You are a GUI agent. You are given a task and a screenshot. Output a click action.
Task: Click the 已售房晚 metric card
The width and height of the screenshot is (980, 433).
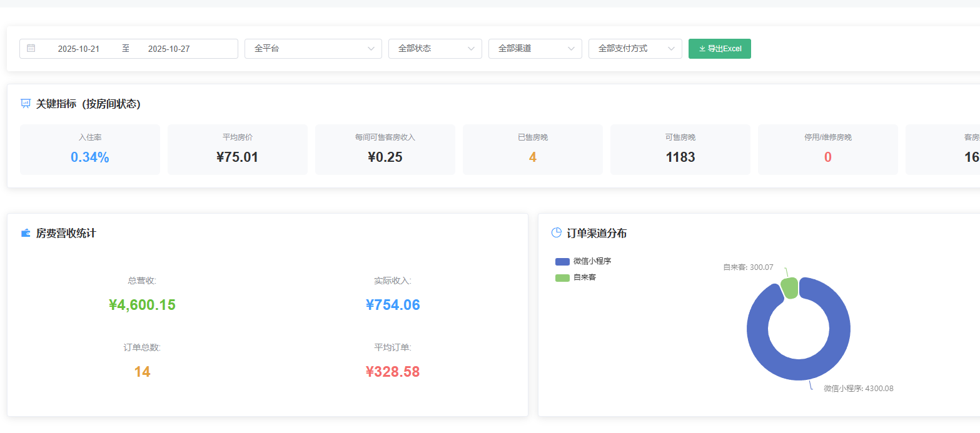tap(533, 149)
